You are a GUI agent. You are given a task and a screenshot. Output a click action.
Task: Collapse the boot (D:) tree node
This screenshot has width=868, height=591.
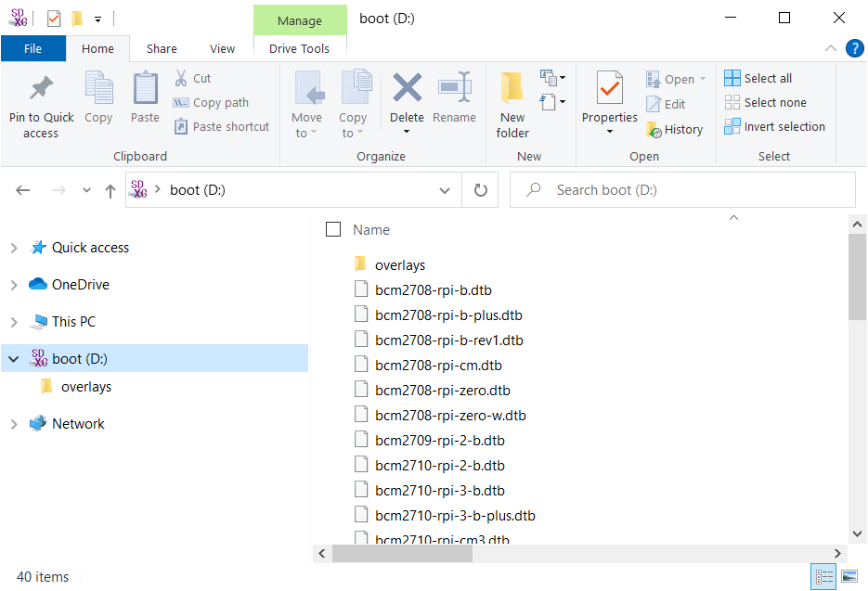pyautogui.click(x=14, y=359)
